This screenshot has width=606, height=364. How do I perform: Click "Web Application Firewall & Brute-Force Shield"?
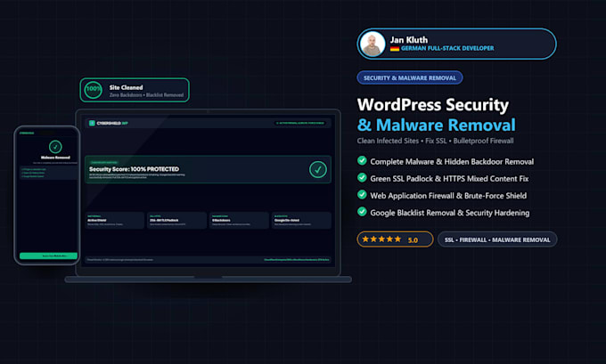448,196
